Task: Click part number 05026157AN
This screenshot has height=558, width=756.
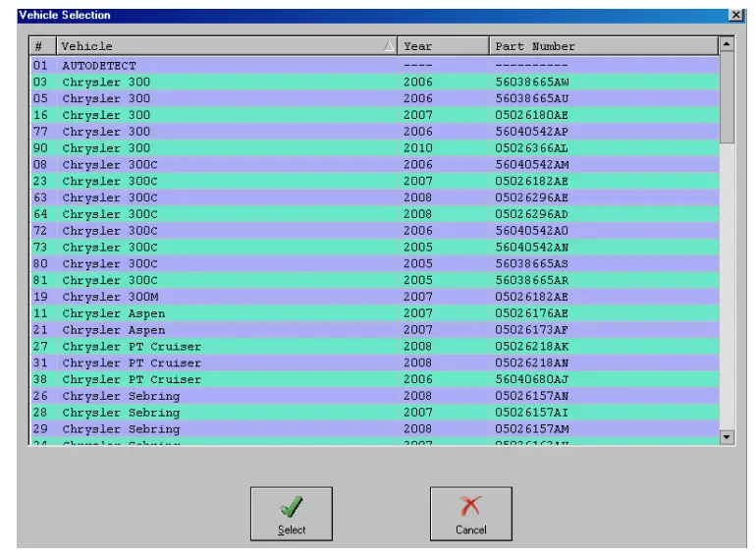Action: [x=532, y=396]
